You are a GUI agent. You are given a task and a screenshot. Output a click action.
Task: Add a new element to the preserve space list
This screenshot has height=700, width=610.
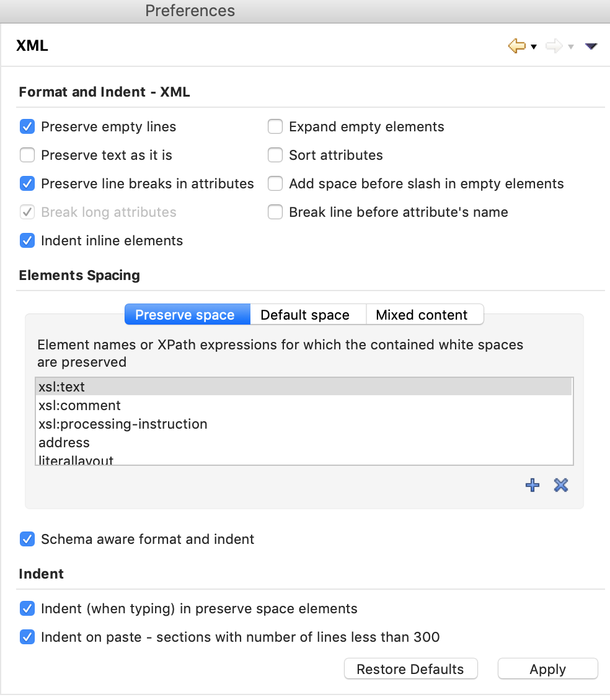point(532,485)
